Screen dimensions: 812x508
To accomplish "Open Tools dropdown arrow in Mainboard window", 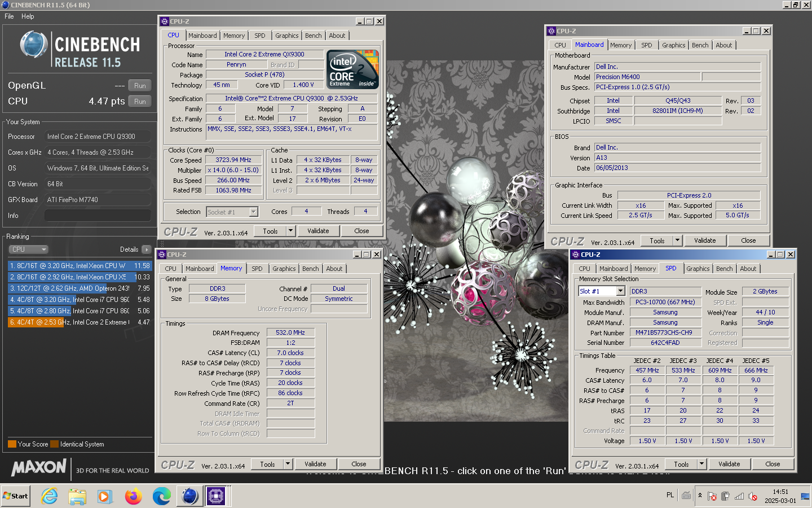I will click(677, 240).
